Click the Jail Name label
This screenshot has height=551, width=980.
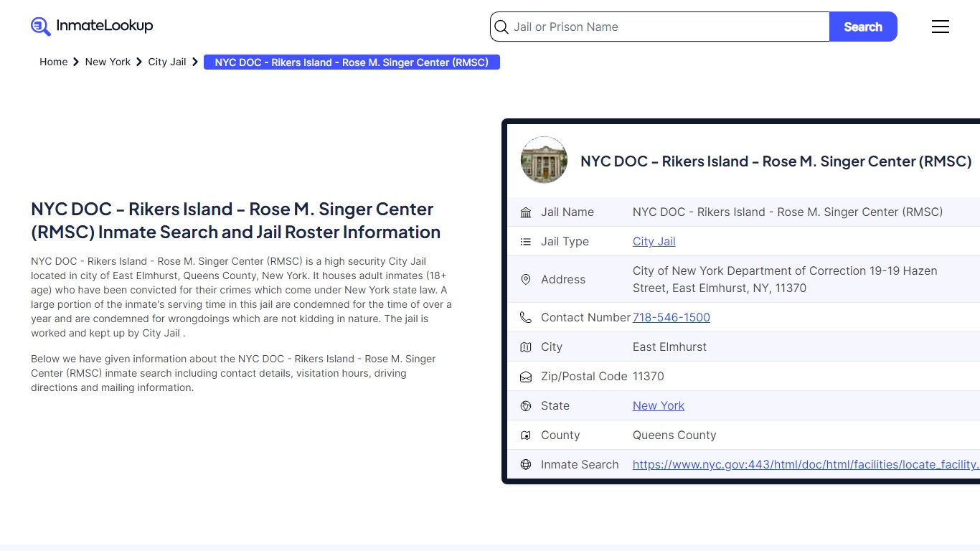click(567, 212)
